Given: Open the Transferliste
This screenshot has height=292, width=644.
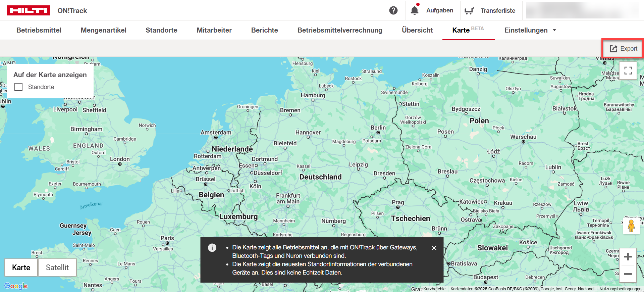Looking at the screenshot, I should pyautogui.click(x=498, y=11).
